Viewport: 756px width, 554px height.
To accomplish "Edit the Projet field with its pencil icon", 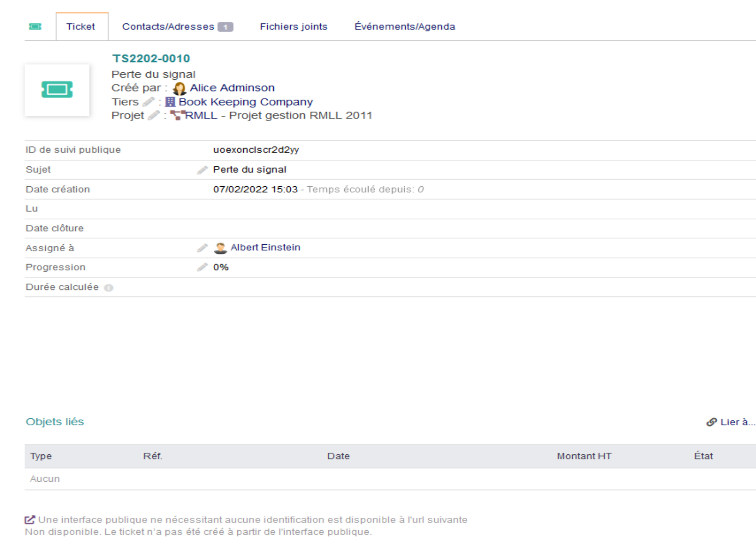I will pos(154,115).
